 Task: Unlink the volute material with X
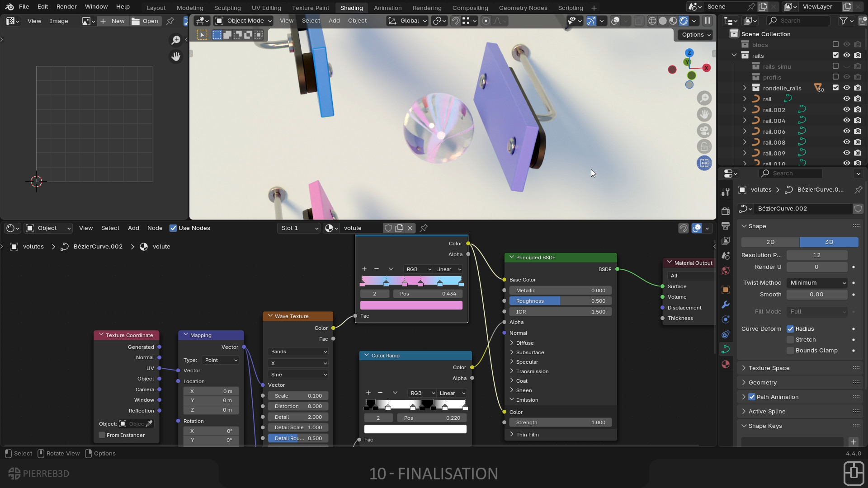click(410, 228)
